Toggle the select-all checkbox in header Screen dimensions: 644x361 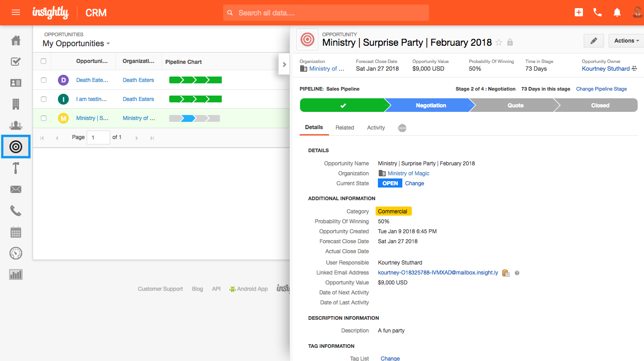click(x=43, y=61)
